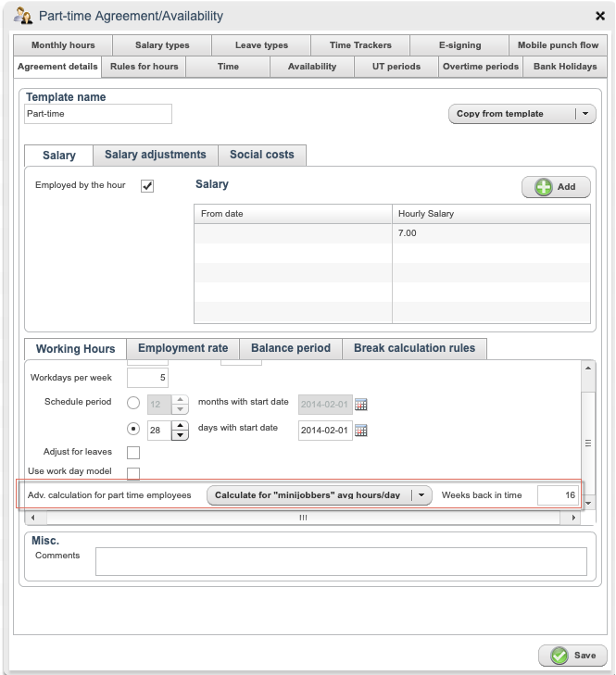Open the Leave types tab
Screen dimensions: 616x675
(261, 45)
